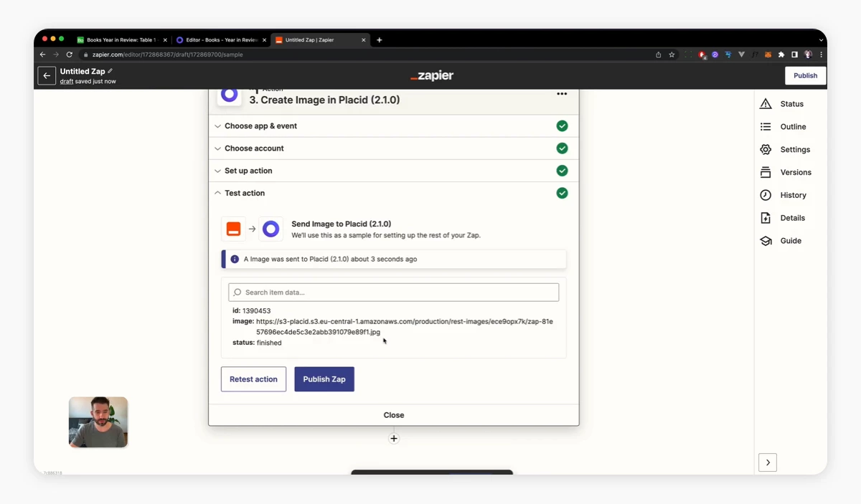Screen dimensions: 861x504
Task: Expand the Choose app & event section
Action: (x=394, y=126)
